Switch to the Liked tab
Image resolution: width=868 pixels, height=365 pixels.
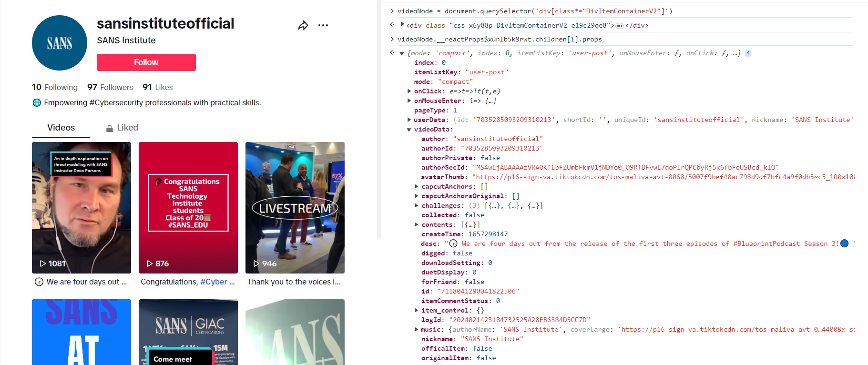(x=122, y=128)
